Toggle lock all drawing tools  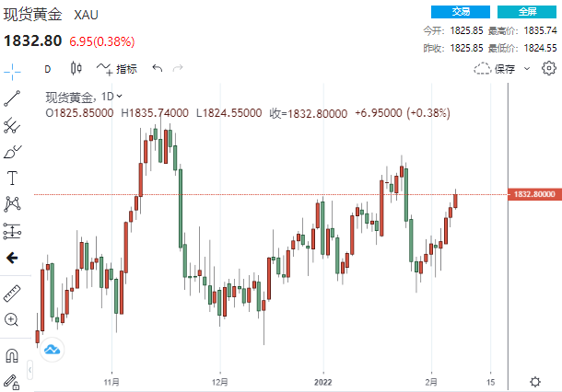point(12,380)
